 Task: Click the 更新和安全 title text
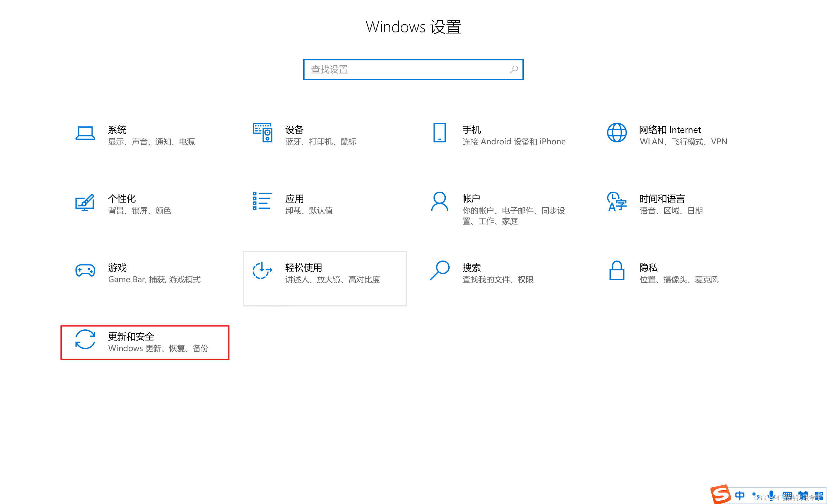tap(131, 337)
